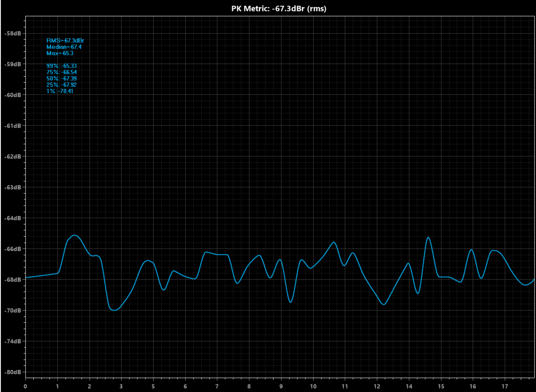This screenshot has width=536, height=392.
Task: Click the '5' x-axis tick label
Action: (153, 386)
